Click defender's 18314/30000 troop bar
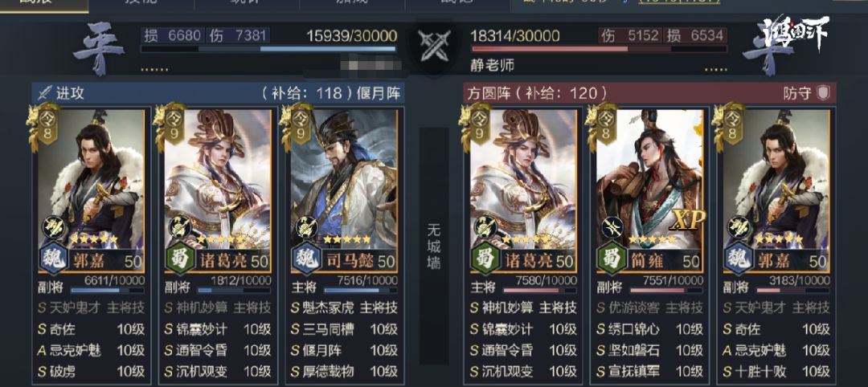The width and height of the screenshot is (868, 387). pos(599,49)
